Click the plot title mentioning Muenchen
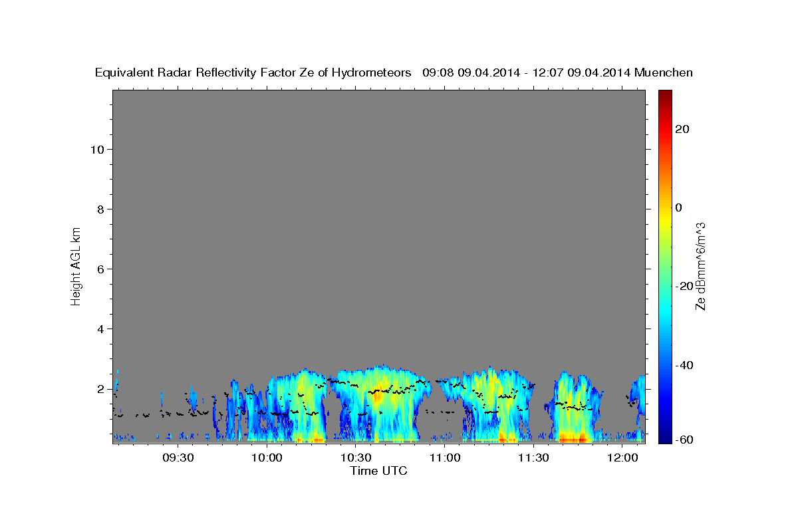 coord(394,72)
